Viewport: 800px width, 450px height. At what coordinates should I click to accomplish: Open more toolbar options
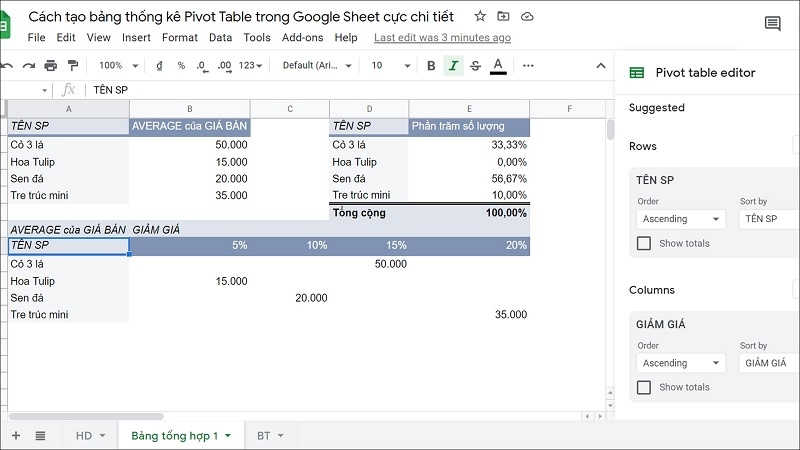click(x=528, y=65)
